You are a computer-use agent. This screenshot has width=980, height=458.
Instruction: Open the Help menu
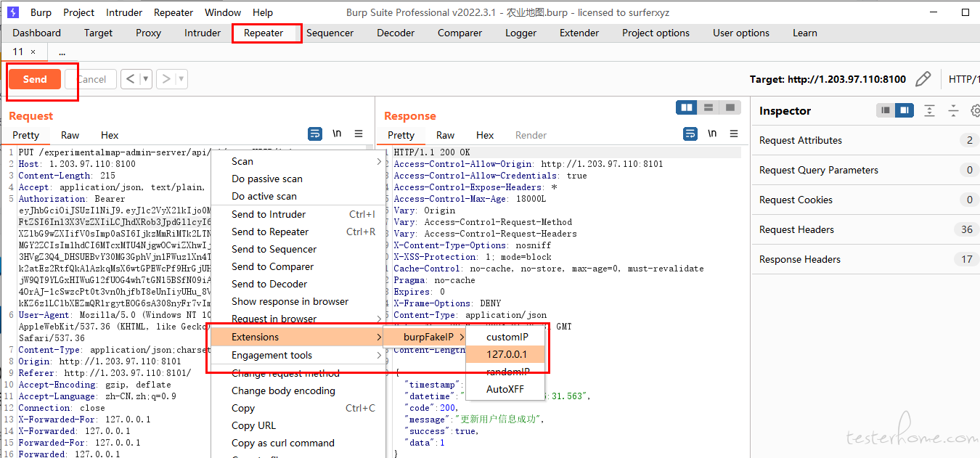263,12
